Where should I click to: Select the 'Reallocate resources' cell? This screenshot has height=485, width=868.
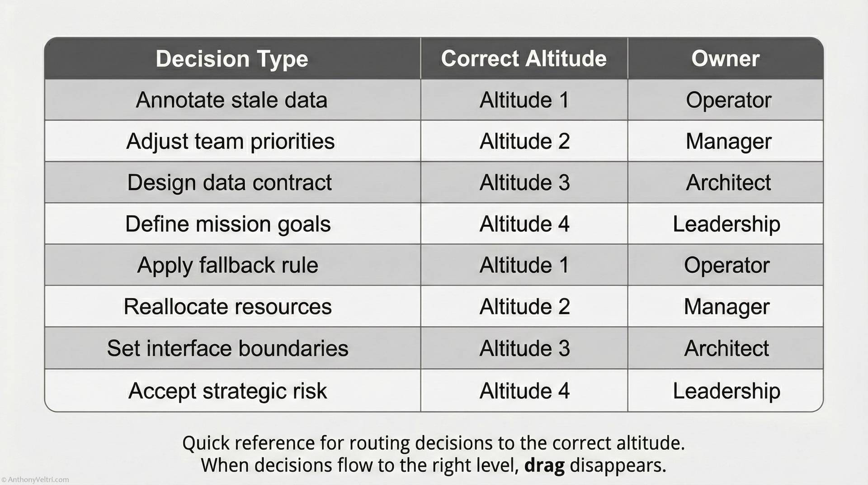[228, 307]
